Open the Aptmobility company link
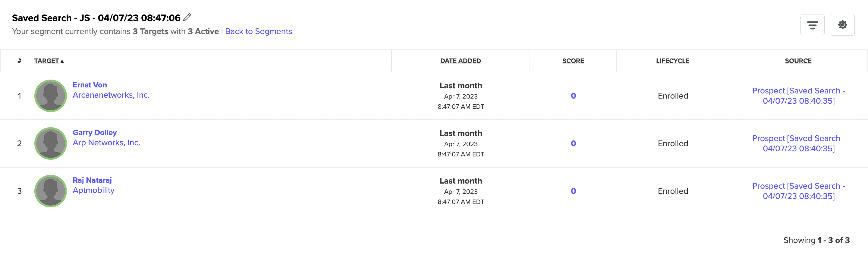 [x=94, y=190]
